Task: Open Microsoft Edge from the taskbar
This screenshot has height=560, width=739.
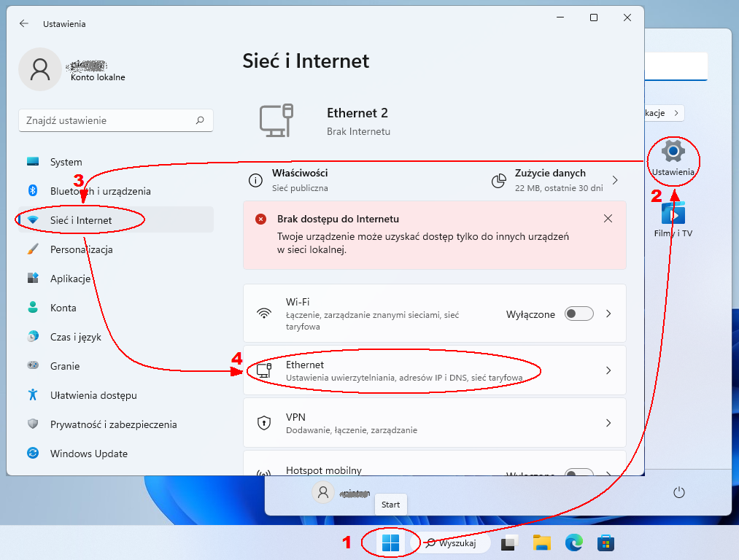Action: pyautogui.click(x=574, y=542)
